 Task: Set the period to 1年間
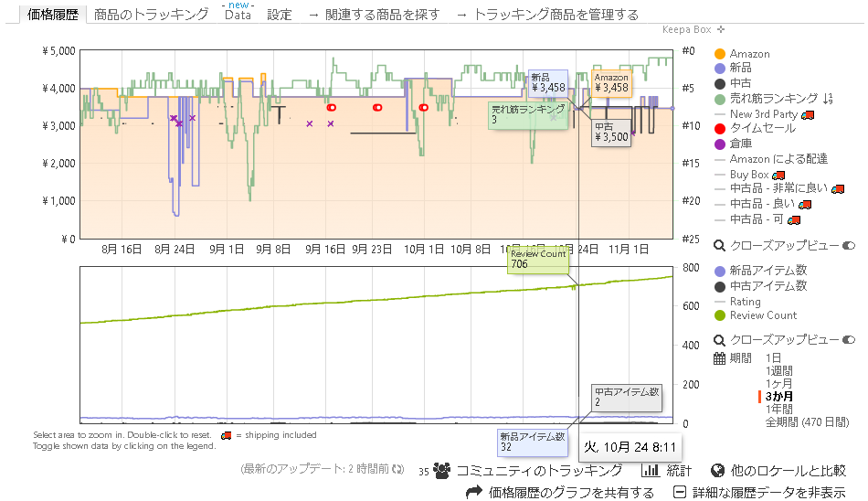point(778,409)
